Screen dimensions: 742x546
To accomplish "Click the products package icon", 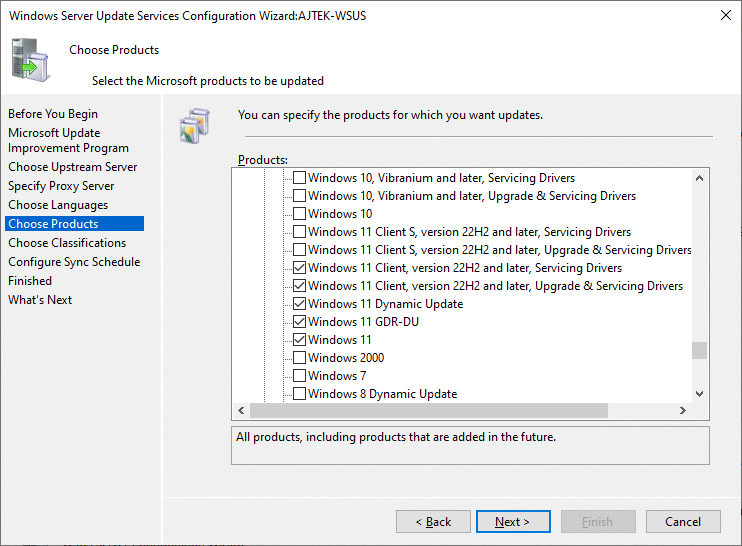I will point(194,125).
